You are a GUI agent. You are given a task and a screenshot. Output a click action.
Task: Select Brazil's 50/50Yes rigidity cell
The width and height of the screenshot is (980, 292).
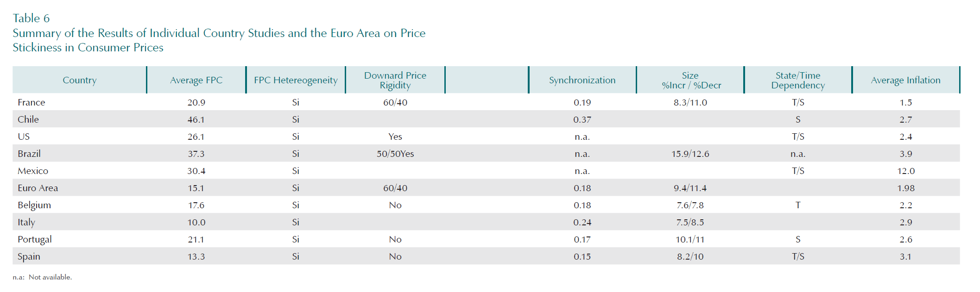click(395, 154)
